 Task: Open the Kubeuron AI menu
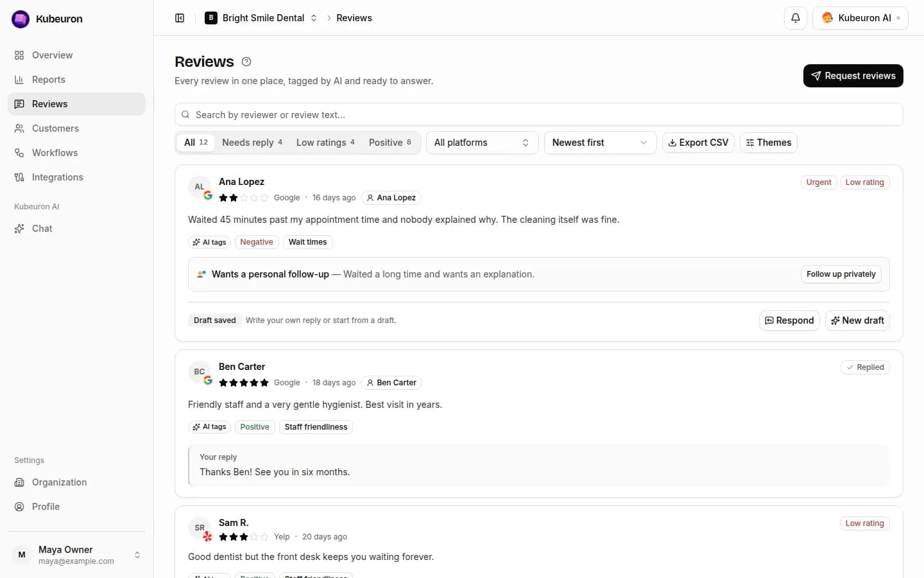coord(860,18)
